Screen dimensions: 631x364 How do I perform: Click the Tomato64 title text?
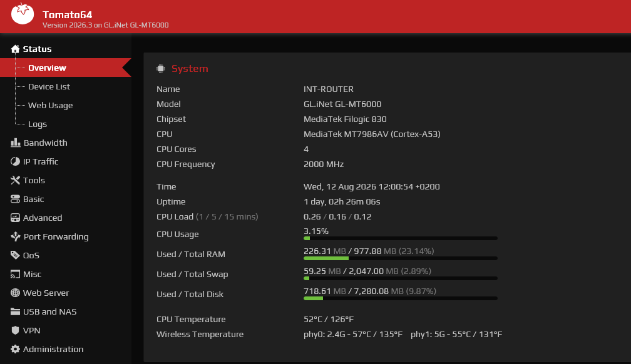click(67, 15)
